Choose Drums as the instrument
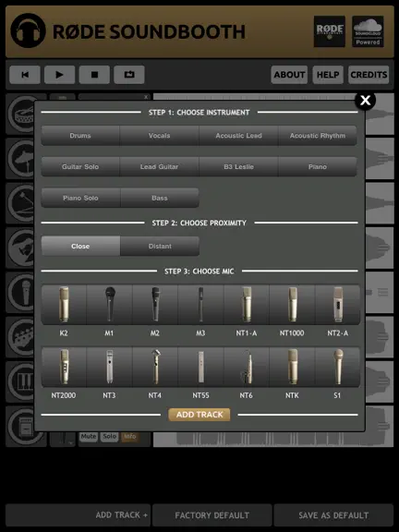This screenshot has height=532, width=399. coord(80,136)
